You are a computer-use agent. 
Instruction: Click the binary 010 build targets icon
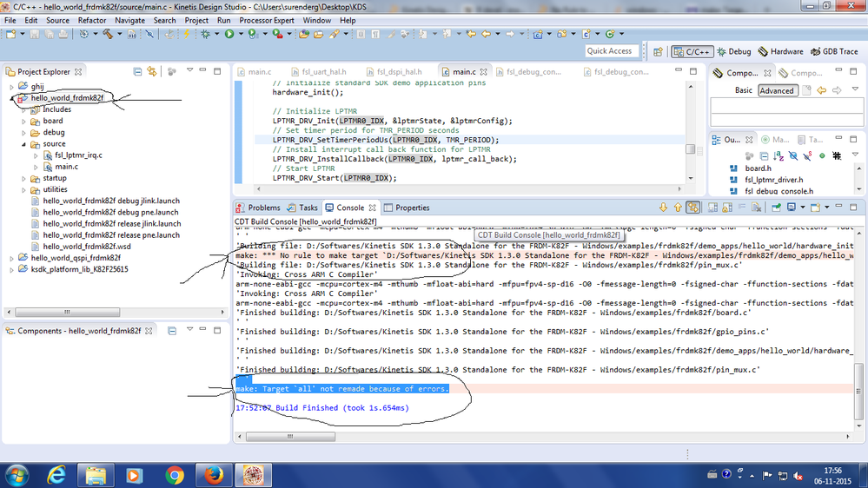[x=132, y=35]
